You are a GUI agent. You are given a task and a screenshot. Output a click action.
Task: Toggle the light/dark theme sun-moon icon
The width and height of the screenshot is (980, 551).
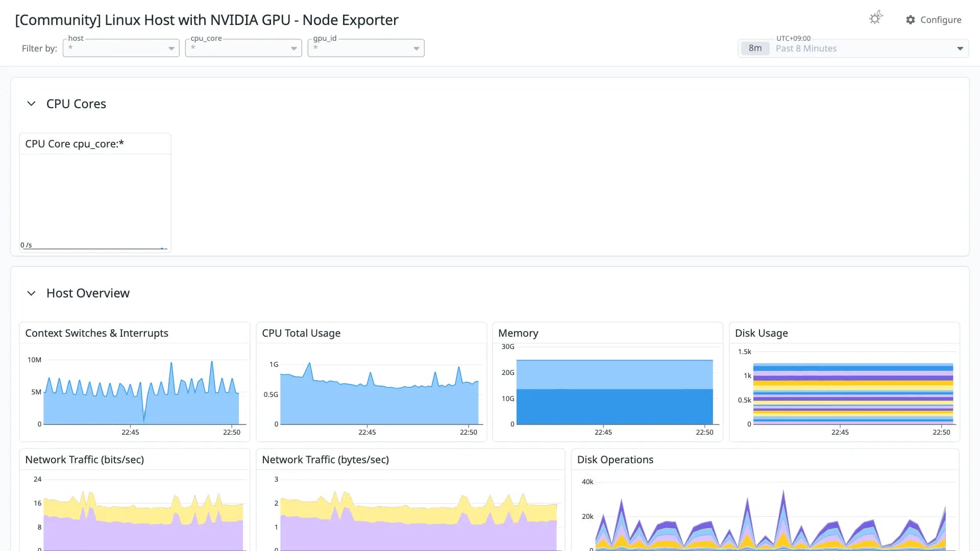876,18
